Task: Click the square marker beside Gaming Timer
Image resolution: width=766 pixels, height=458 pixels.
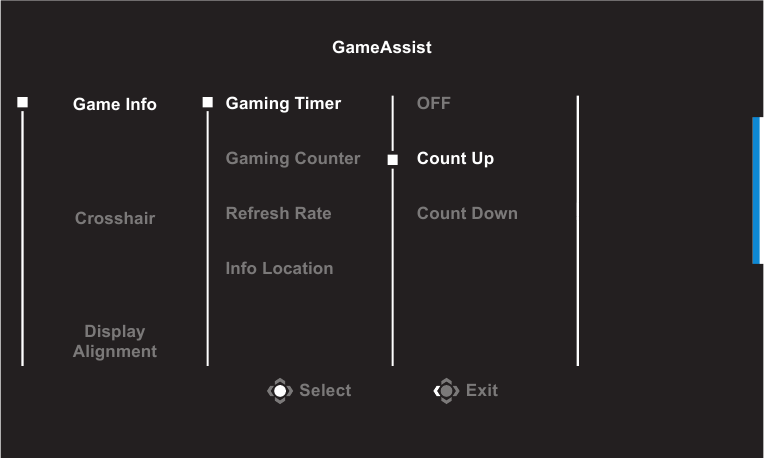Action: [208, 102]
